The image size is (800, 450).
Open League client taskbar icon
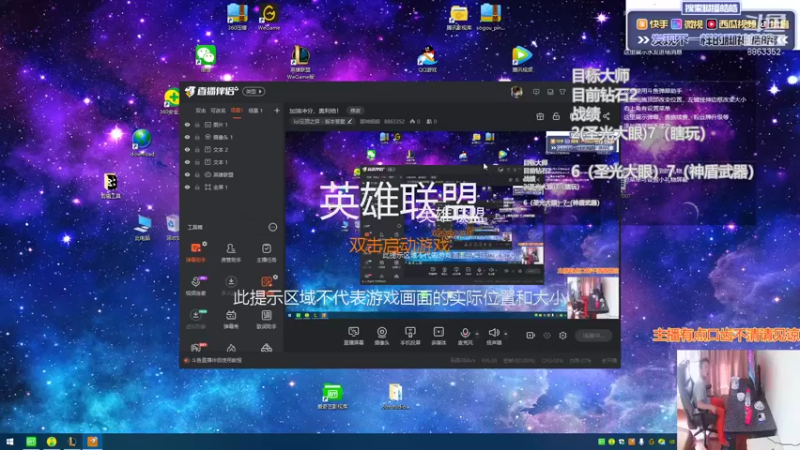click(72, 442)
